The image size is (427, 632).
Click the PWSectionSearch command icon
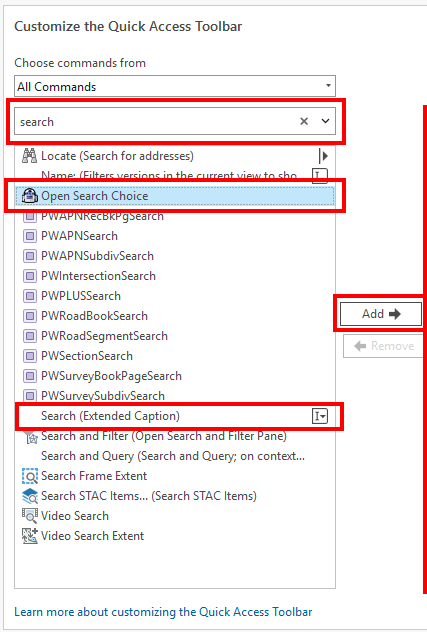pos(29,356)
